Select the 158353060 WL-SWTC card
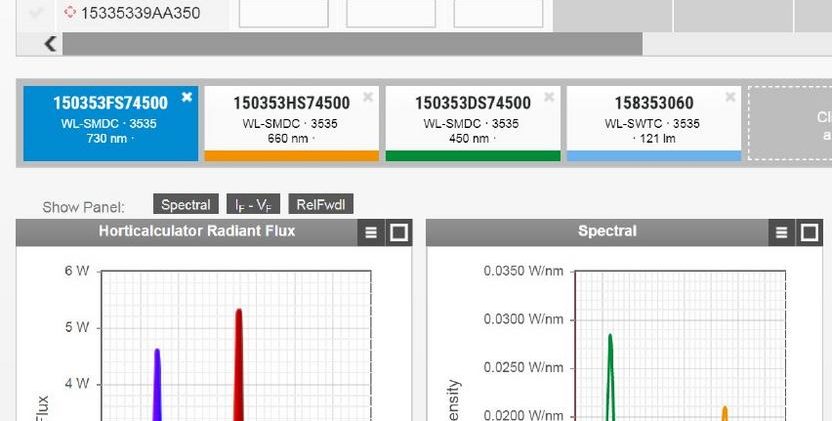The height and width of the screenshot is (421, 832). pos(653,120)
